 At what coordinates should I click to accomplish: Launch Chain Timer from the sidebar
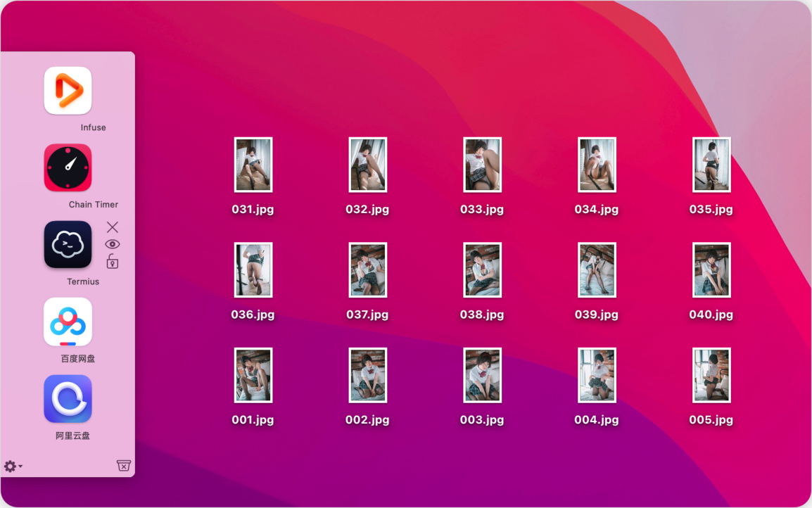tap(68, 167)
